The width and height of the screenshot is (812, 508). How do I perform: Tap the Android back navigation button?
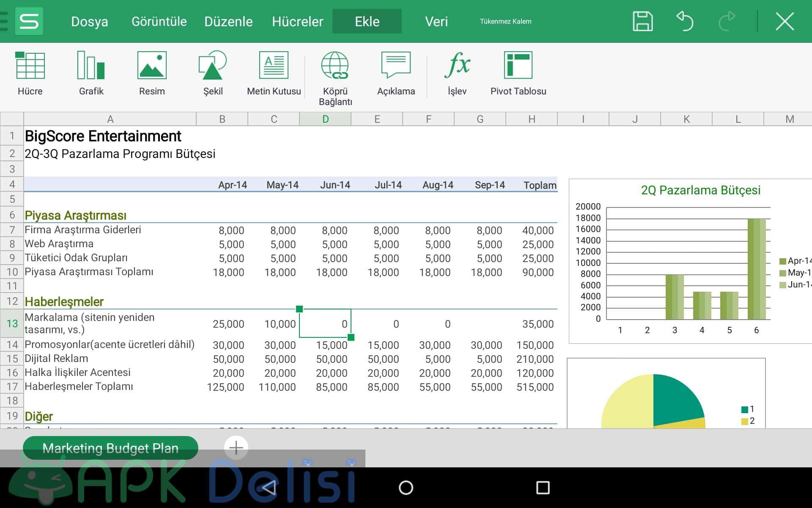pyautogui.click(x=269, y=488)
